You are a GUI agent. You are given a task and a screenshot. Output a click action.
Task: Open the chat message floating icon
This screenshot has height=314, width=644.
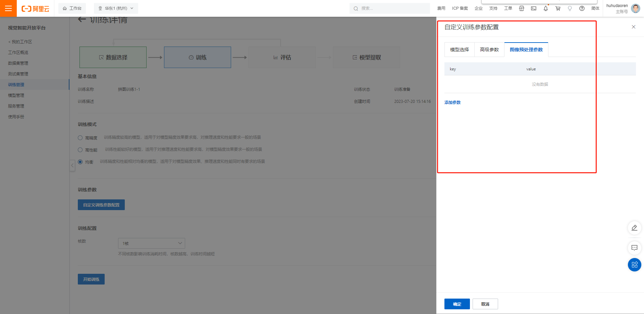click(634, 248)
